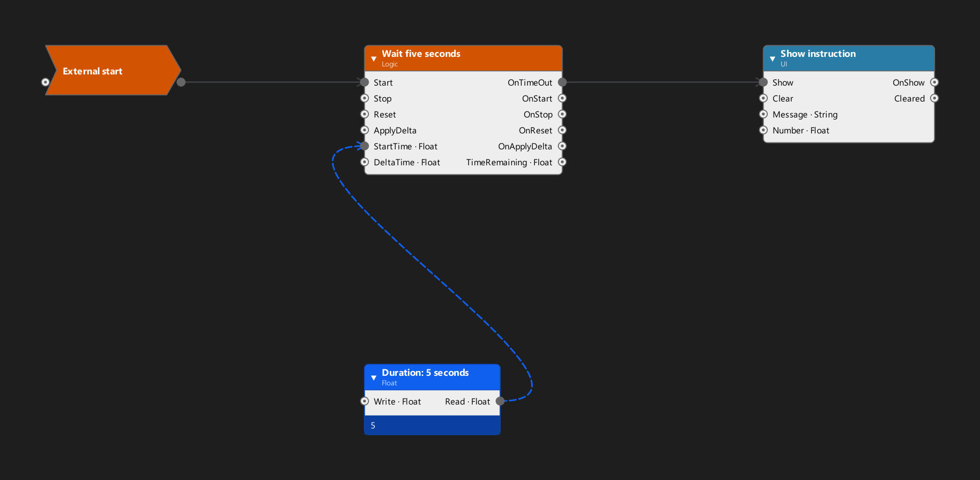Select the Number Float input port
This screenshot has height=480, width=980.
click(763, 130)
